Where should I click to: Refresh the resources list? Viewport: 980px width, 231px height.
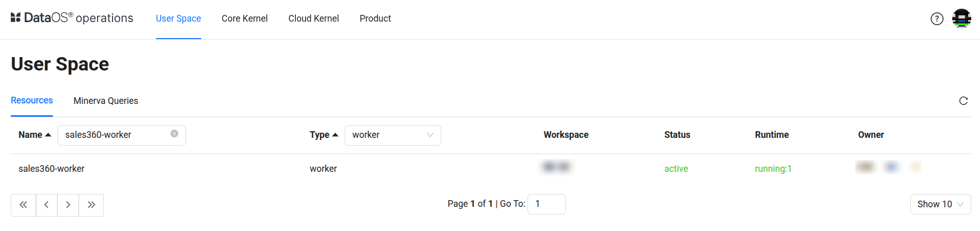coord(964,101)
